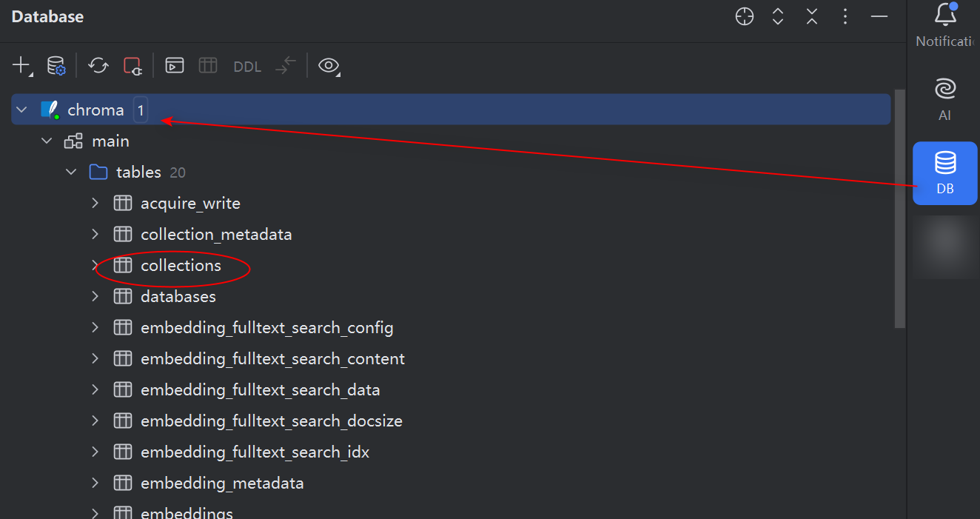Click the Expand All icon in header
Viewport: 980px width, 519px height.
[x=778, y=17]
